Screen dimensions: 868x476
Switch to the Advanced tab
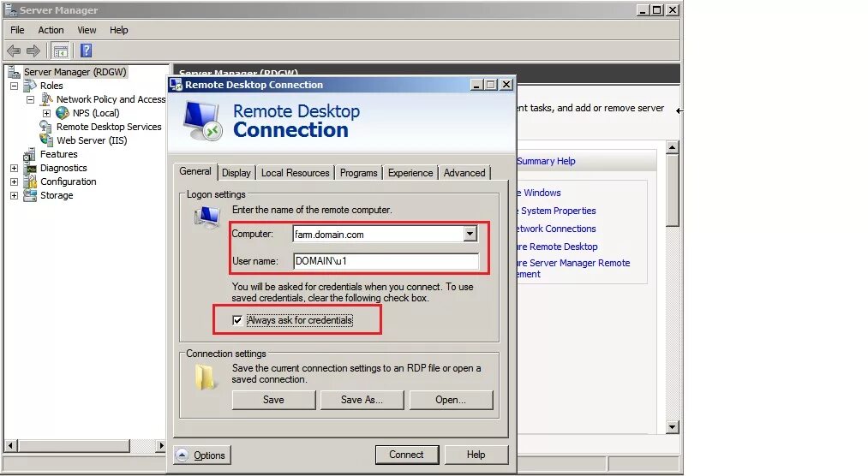464,173
